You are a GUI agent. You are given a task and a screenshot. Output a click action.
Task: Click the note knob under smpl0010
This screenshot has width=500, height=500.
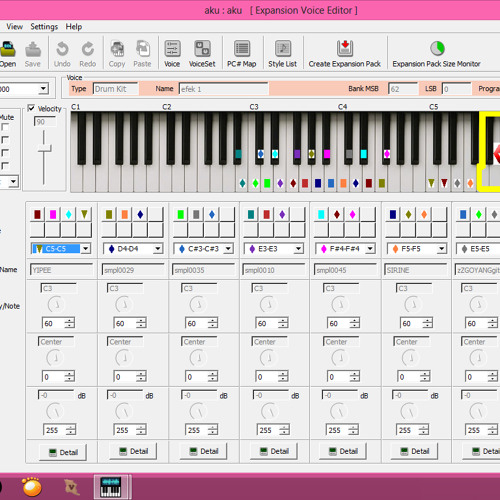click(x=268, y=304)
